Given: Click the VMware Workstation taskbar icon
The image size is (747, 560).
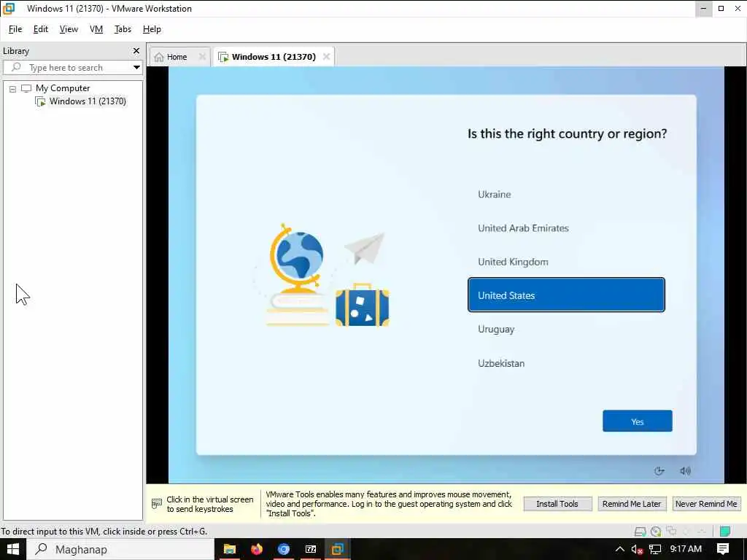Looking at the screenshot, I should click(338, 549).
